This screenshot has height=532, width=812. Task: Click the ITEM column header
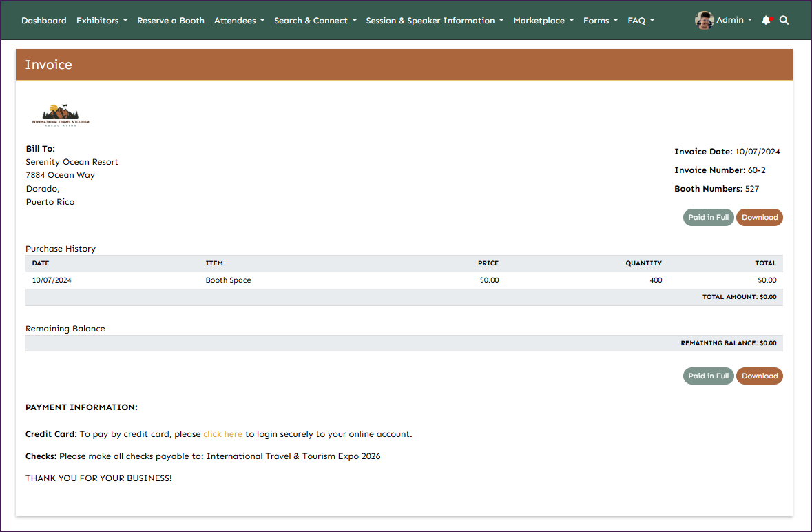(x=214, y=263)
